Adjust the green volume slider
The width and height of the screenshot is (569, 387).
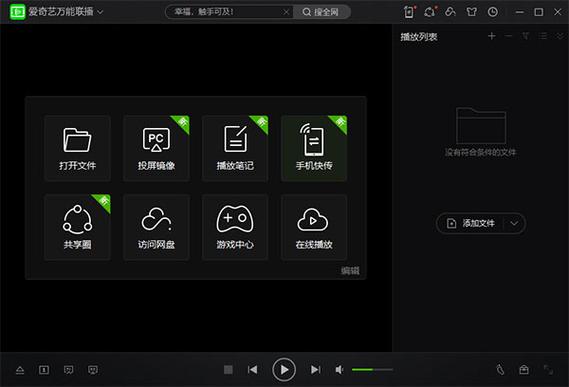[x=372, y=370]
